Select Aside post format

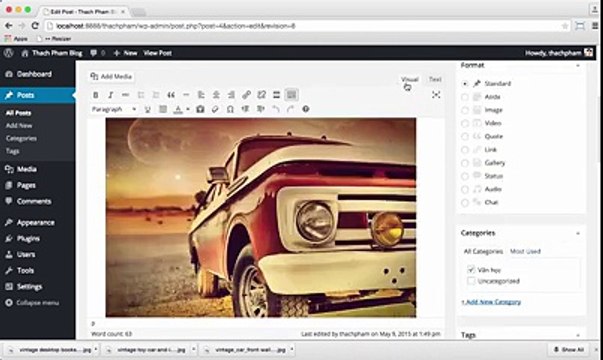coord(465,97)
